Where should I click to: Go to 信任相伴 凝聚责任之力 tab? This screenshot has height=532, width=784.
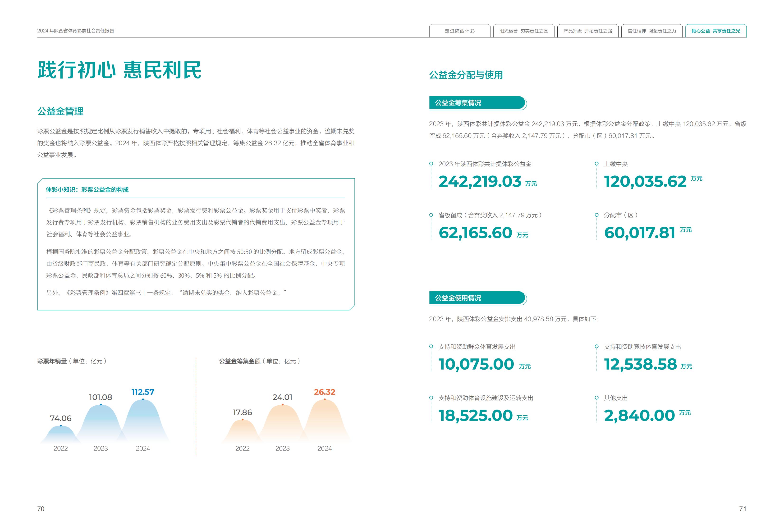(652, 31)
